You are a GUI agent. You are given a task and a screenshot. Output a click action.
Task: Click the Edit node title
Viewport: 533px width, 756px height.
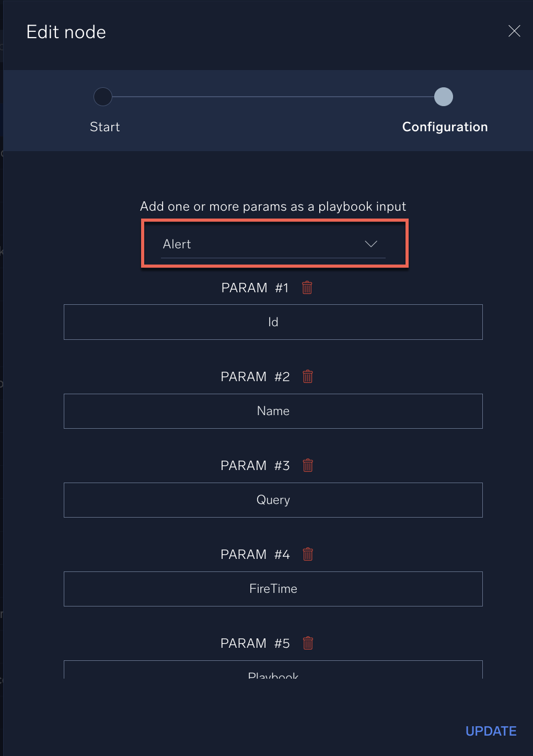[x=65, y=32]
